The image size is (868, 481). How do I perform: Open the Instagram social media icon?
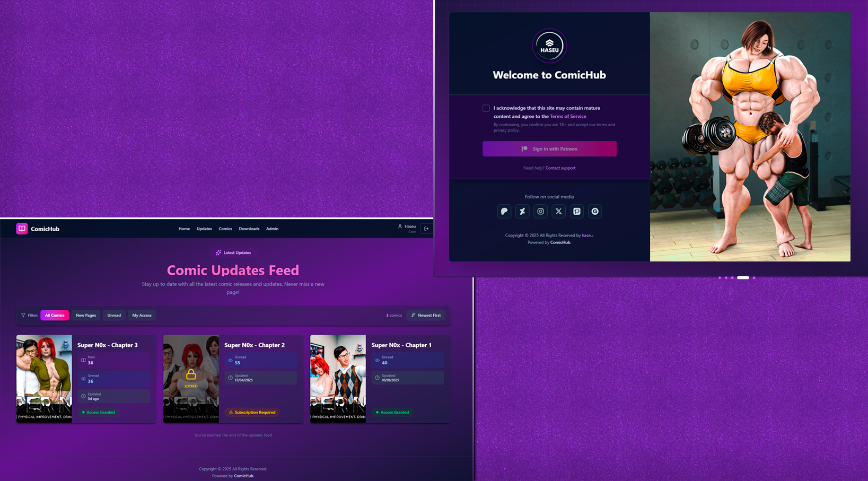(x=540, y=211)
